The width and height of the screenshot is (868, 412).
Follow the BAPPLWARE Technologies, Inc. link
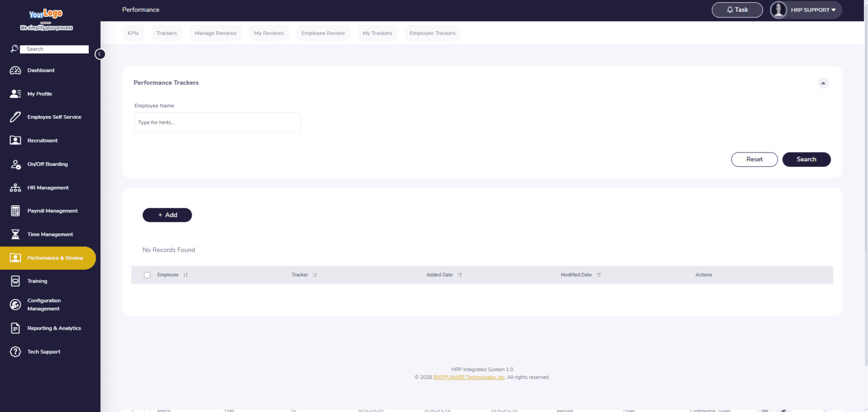[x=469, y=377]
